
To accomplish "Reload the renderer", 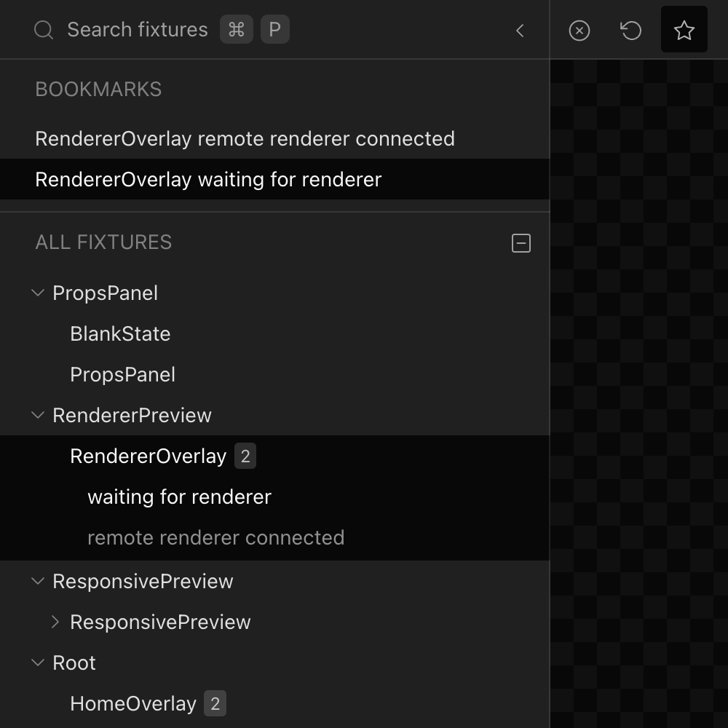I will click(630, 30).
